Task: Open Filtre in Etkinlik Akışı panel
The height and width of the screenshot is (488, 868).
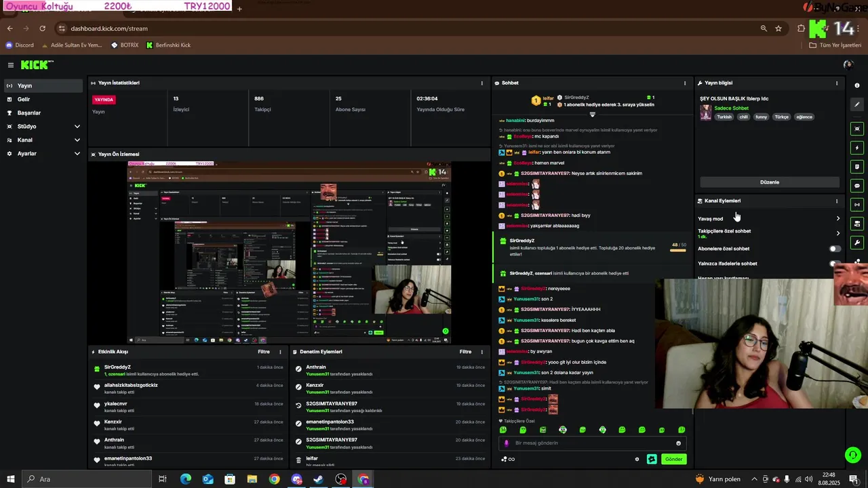Action: click(264, 352)
